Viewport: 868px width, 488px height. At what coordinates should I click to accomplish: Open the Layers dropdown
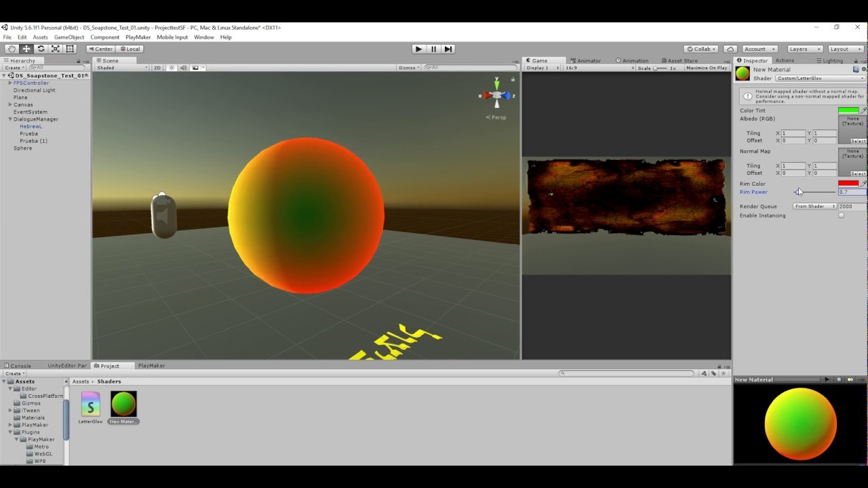(805, 49)
